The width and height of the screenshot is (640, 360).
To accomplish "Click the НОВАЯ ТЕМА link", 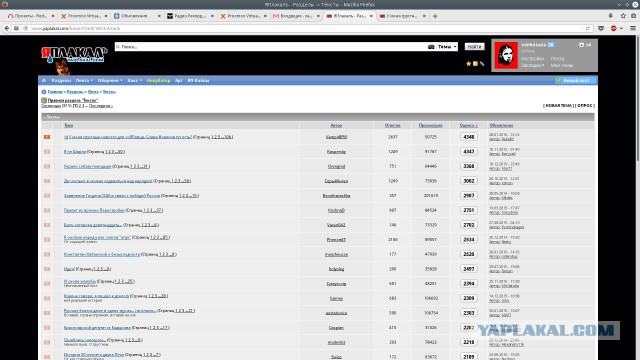I will pos(558,105).
